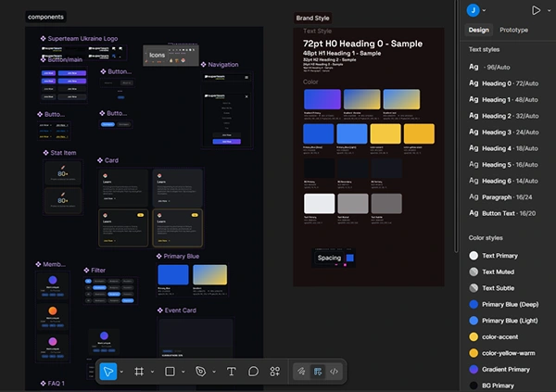This screenshot has width=556, height=392.
Task: Select the Rectangle shape tool
Action: point(170,372)
